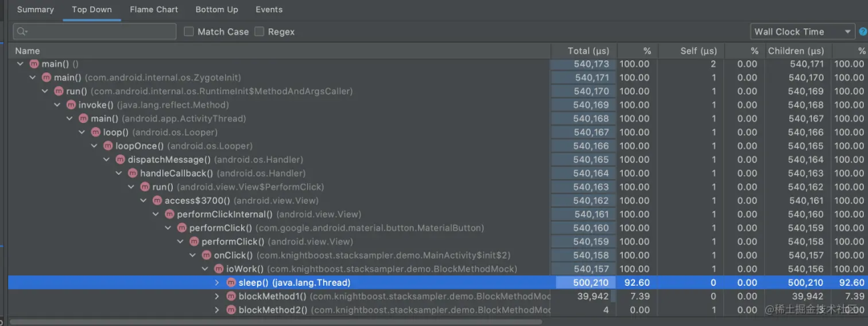868x326 pixels.
Task: Click method icon beside onClick() row
Action: 205,255
